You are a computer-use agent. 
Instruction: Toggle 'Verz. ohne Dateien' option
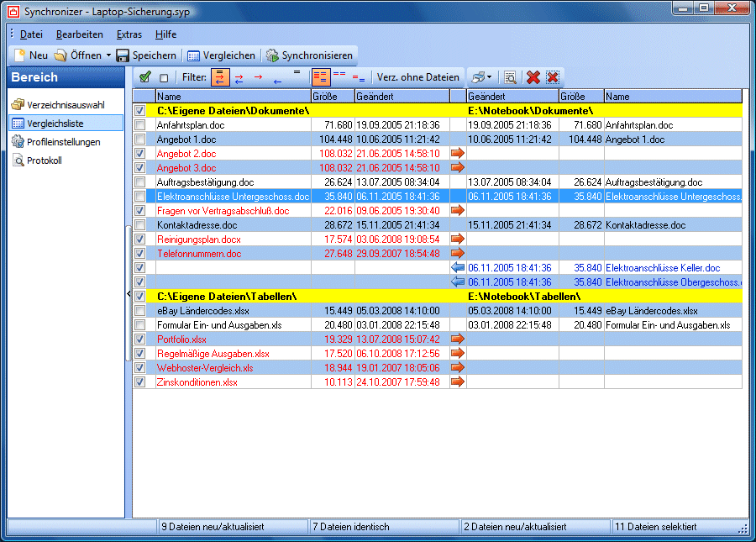[x=417, y=77]
